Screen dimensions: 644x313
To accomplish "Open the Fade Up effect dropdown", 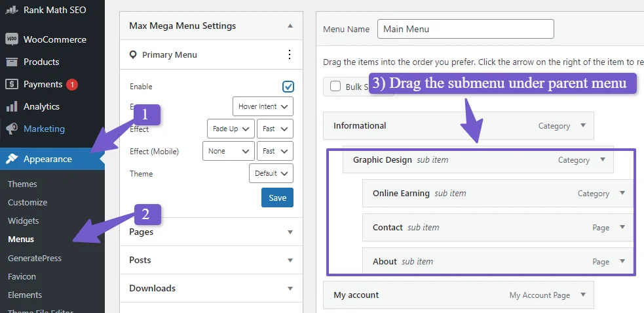I will point(231,129).
